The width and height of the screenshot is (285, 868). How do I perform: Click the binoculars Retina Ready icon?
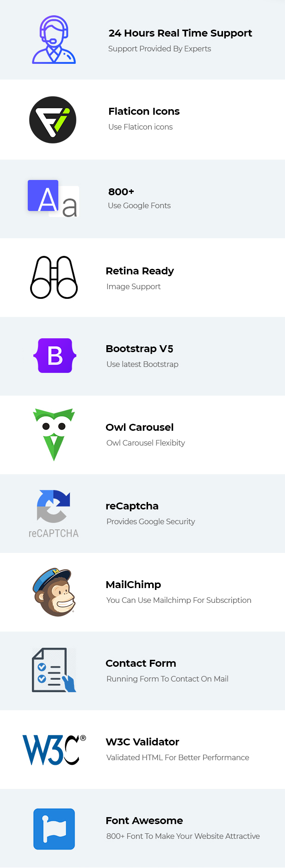54,277
